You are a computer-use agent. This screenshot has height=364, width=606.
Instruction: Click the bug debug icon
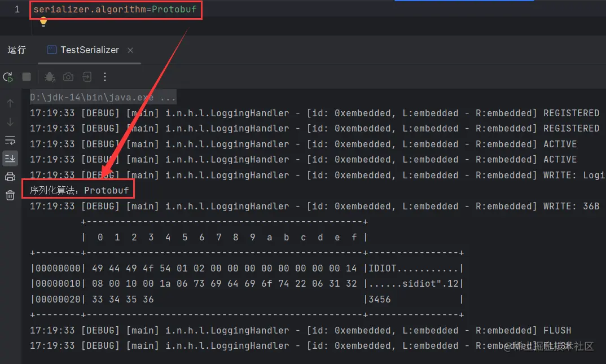pos(50,77)
